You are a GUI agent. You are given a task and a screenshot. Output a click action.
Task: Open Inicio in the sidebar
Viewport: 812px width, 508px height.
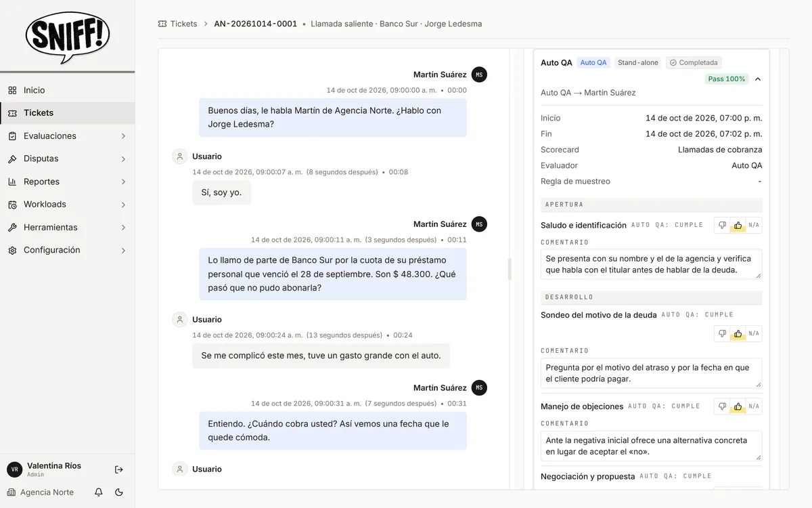coord(68,90)
